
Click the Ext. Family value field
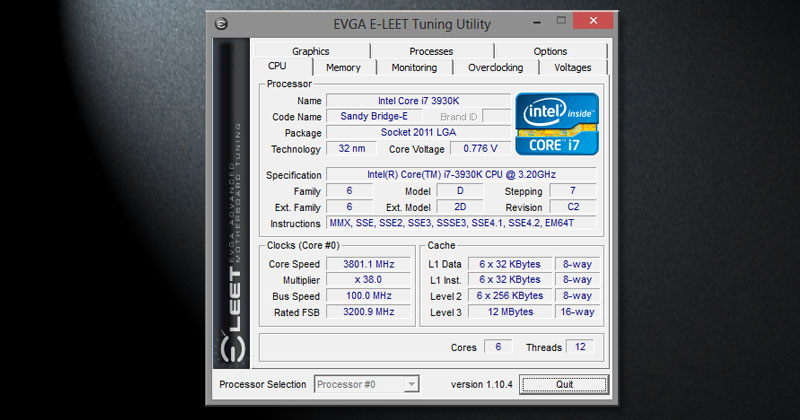coord(349,207)
